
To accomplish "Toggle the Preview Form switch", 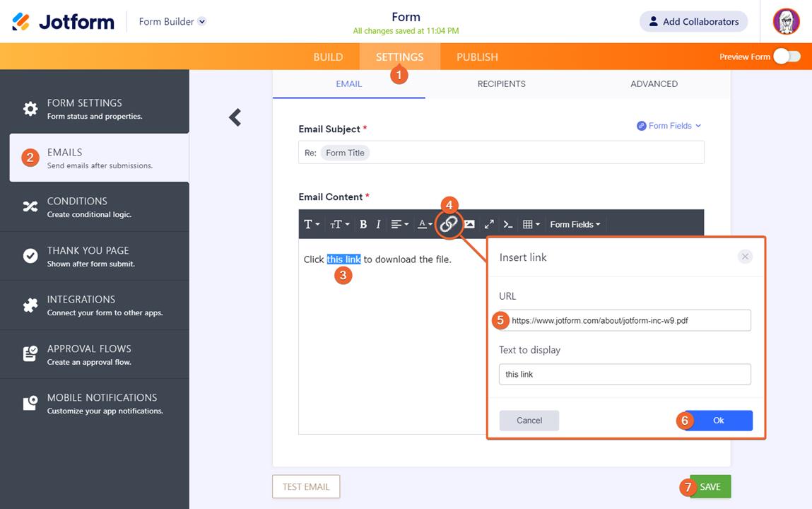I will point(787,57).
